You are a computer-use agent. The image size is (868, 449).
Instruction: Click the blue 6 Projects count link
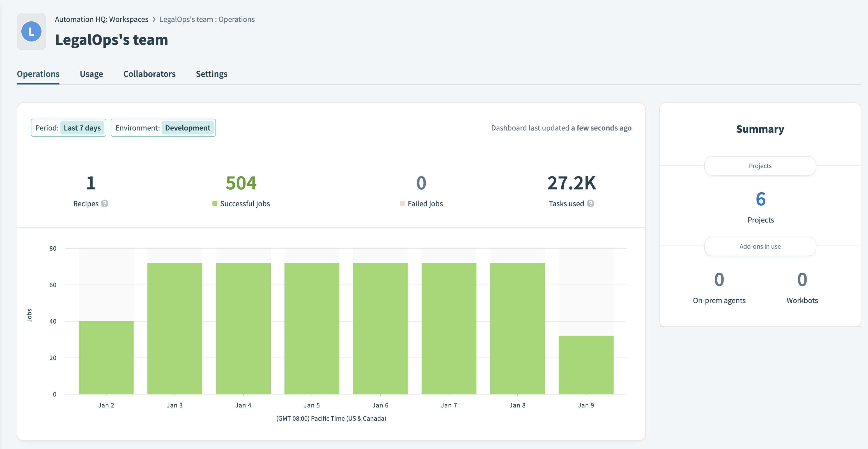[760, 199]
